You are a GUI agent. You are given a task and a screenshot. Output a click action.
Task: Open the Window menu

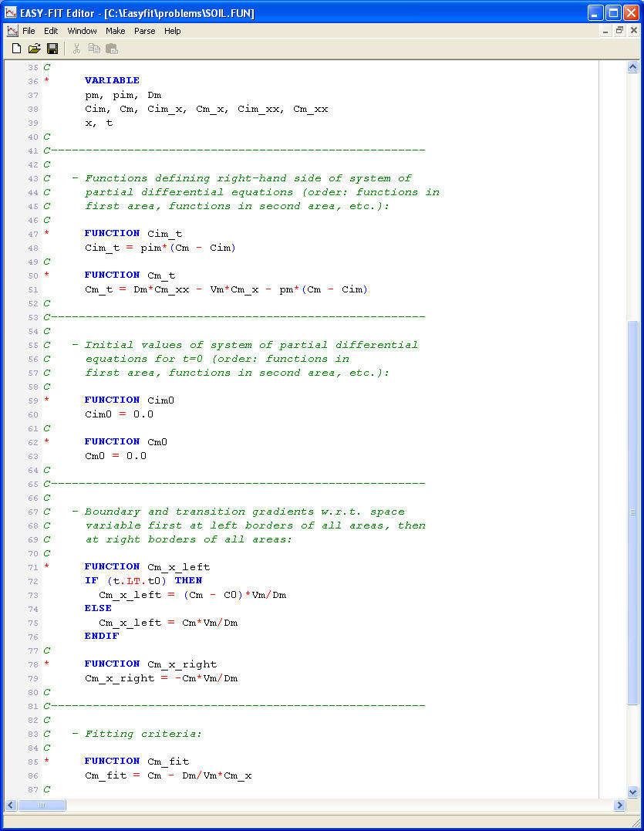[82, 31]
